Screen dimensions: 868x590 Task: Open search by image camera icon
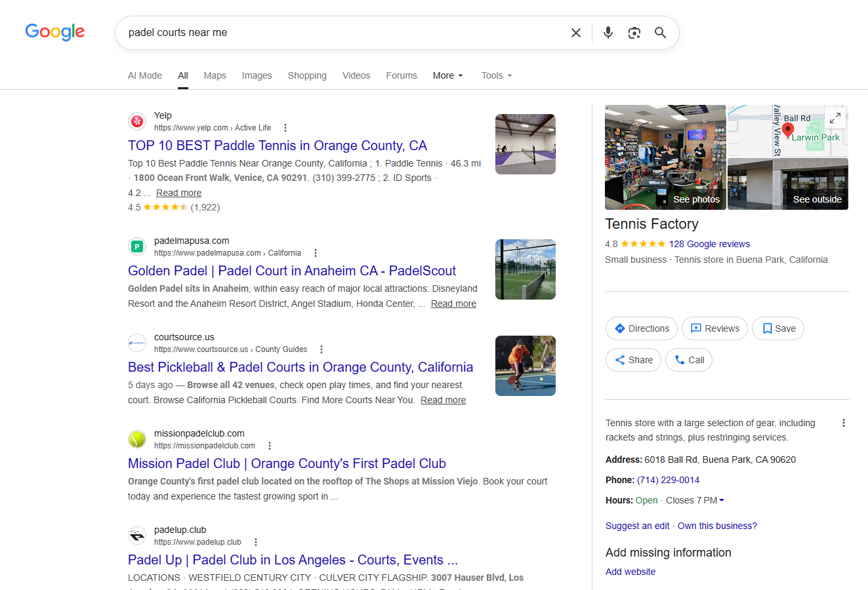(x=634, y=33)
